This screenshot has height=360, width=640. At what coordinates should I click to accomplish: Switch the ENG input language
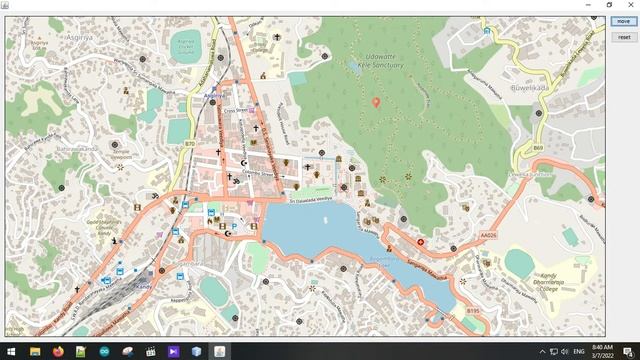579,351
